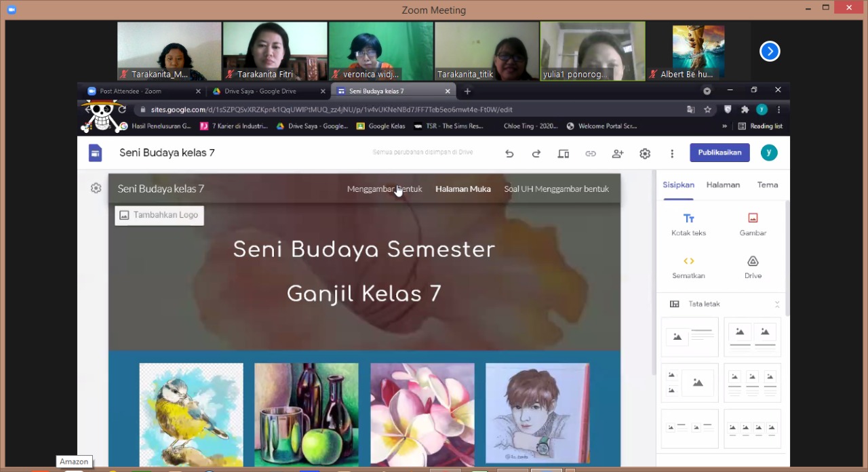The width and height of the screenshot is (868, 472).
Task: Open the Menggambar bentuk page link
Action: tap(384, 189)
